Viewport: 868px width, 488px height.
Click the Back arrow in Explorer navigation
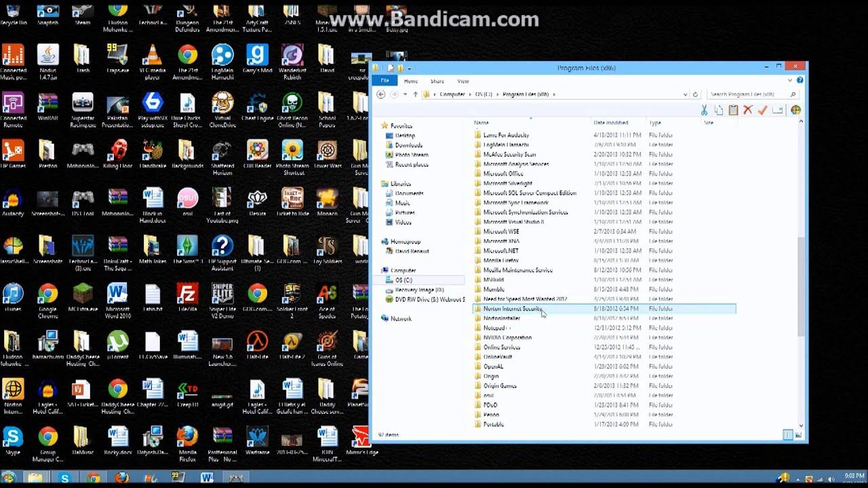pos(381,94)
